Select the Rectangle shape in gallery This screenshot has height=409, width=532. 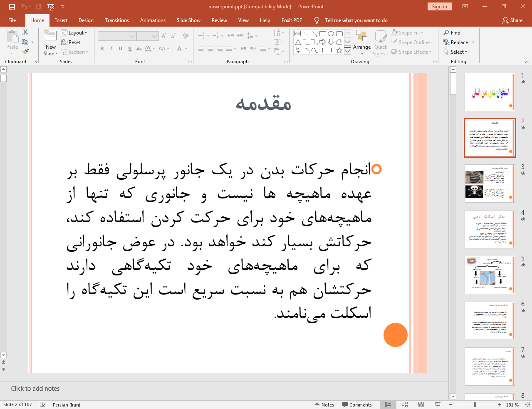click(322, 34)
